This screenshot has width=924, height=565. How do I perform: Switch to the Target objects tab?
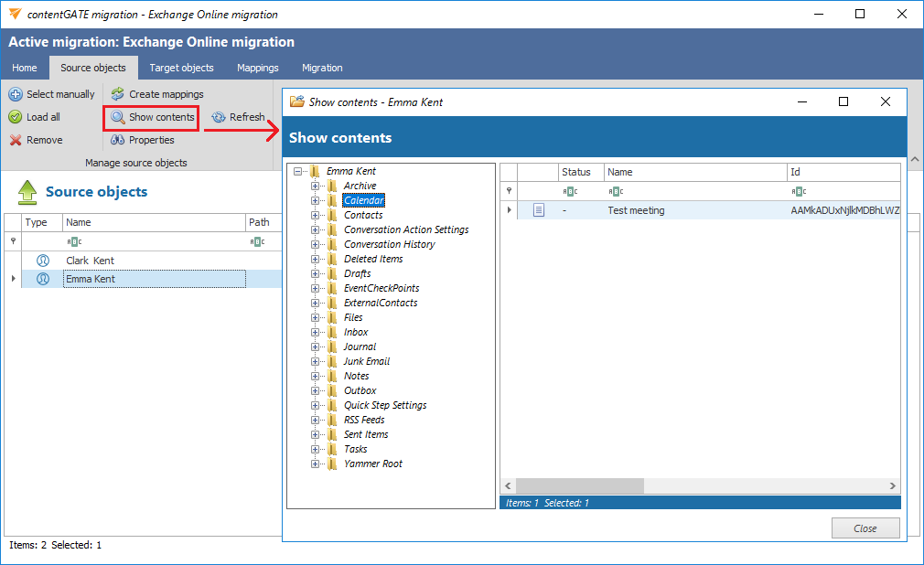point(181,68)
